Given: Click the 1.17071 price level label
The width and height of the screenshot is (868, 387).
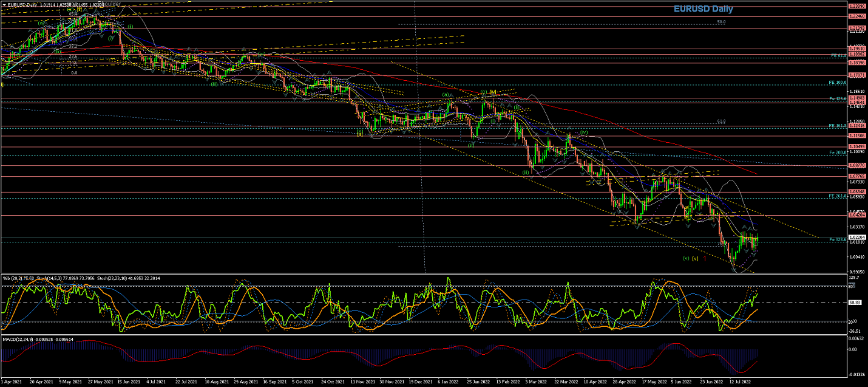Looking at the screenshot, I should 856,75.
